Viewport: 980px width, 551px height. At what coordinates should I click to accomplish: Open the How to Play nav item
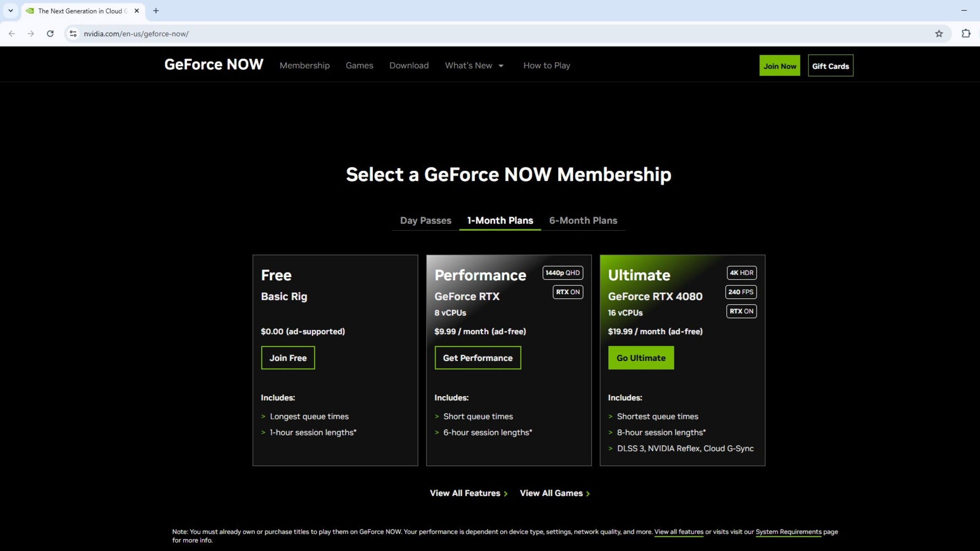[x=547, y=65]
